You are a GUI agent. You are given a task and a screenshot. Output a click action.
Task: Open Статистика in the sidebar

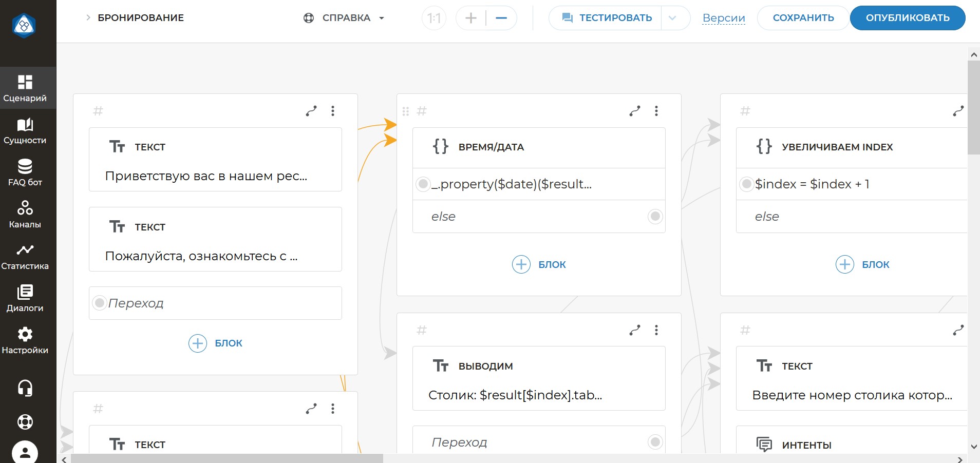[x=25, y=257]
